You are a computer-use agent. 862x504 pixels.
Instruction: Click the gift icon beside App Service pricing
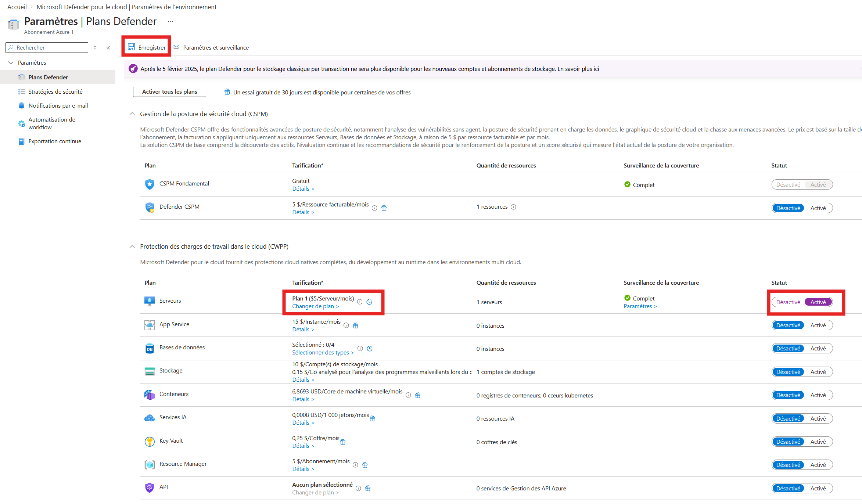356,325
